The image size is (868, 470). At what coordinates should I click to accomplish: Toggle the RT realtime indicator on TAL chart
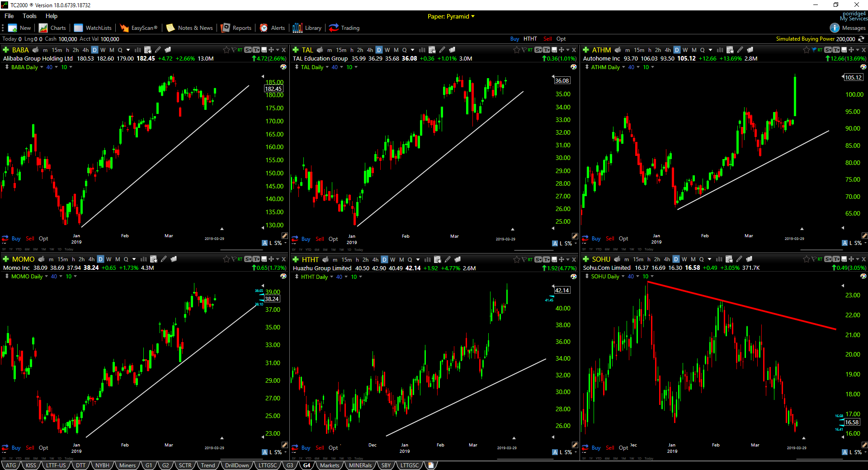[530, 50]
